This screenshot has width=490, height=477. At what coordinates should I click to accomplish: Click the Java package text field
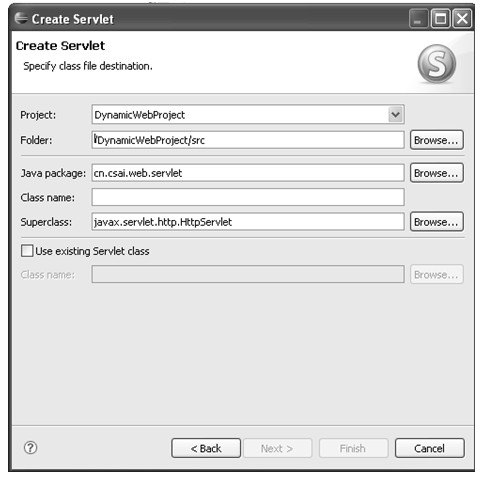248,173
